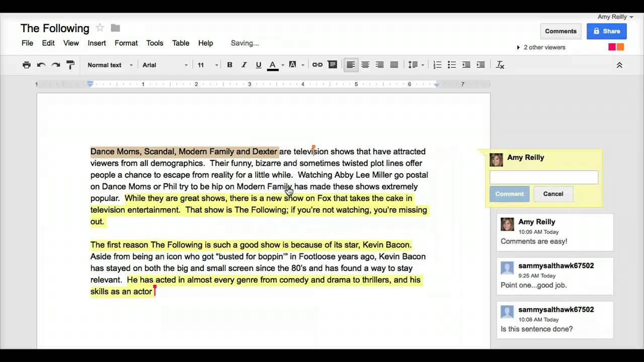644x362 pixels.
Task: Open the 'Comments are easy!' comment
Action: 555,232
